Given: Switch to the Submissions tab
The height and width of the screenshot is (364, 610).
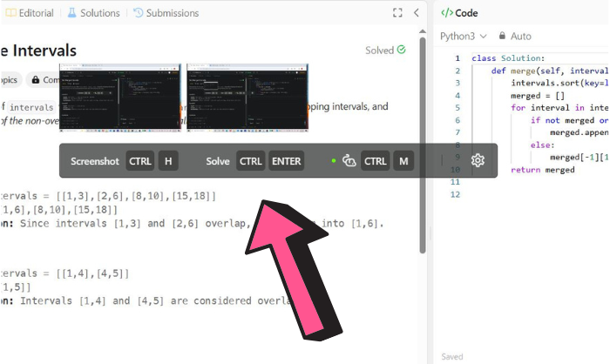Looking at the screenshot, I should pyautogui.click(x=172, y=13).
